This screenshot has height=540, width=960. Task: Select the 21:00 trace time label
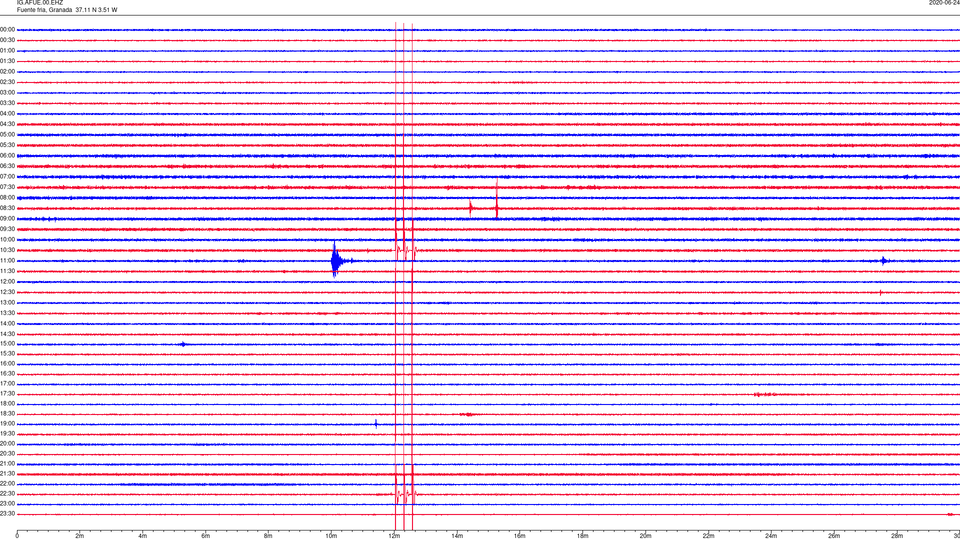coord(7,464)
